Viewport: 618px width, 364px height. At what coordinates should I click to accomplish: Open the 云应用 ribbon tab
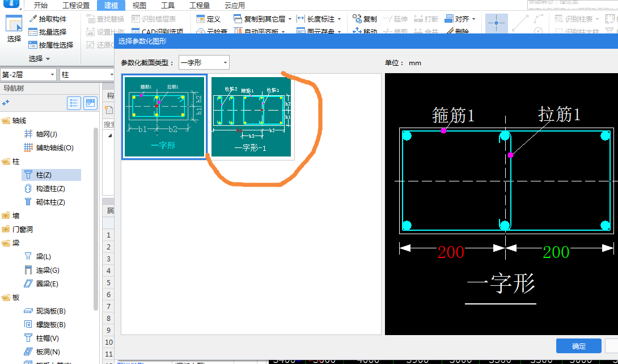235,6
